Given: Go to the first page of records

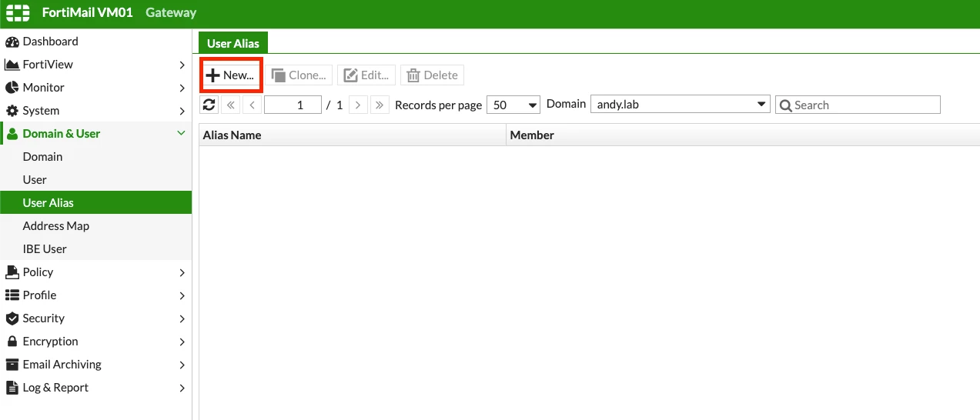Looking at the screenshot, I should tap(231, 105).
